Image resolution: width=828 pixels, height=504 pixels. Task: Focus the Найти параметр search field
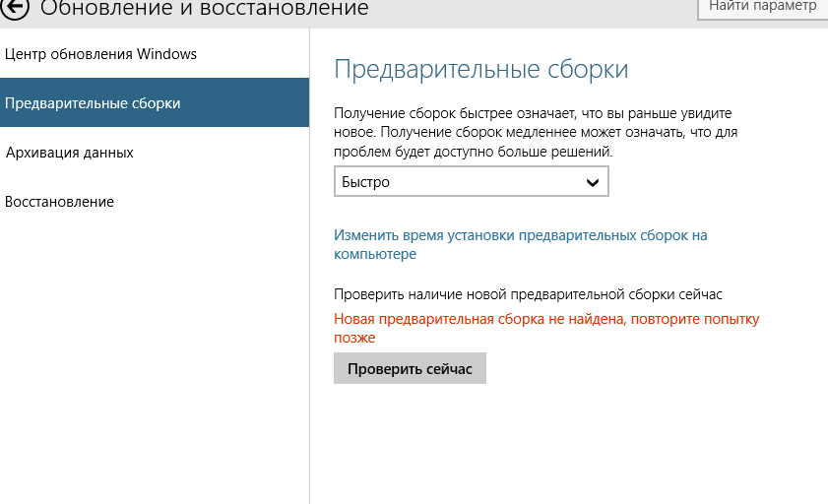coord(762,8)
